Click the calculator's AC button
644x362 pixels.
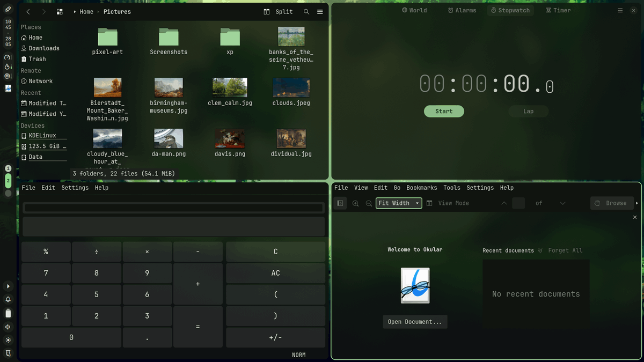(275, 273)
